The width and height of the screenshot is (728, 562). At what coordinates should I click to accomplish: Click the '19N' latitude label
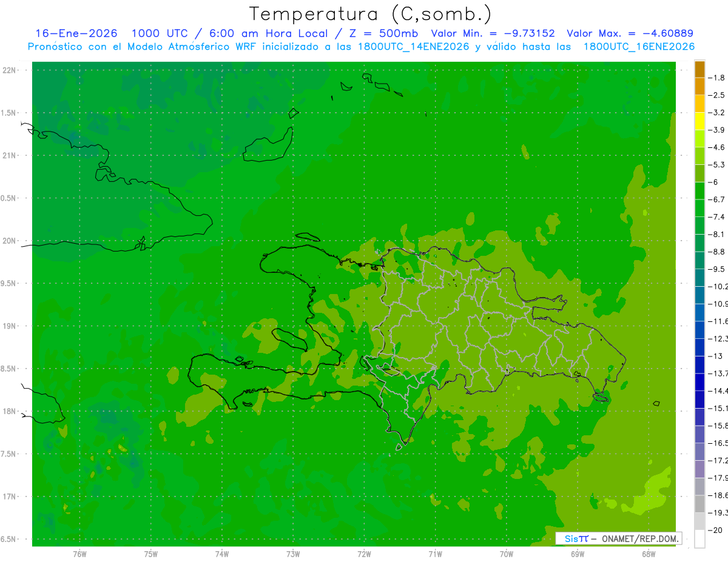[x=9, y=326]
